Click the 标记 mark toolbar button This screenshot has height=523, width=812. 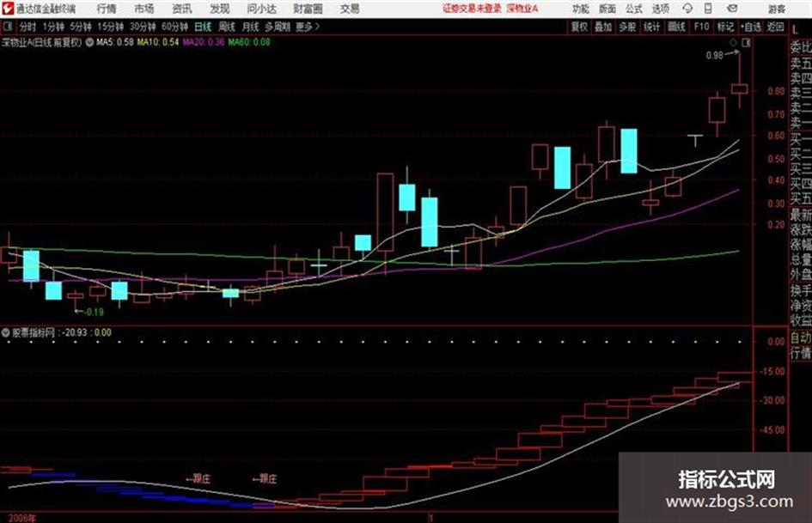pos(725,27)
